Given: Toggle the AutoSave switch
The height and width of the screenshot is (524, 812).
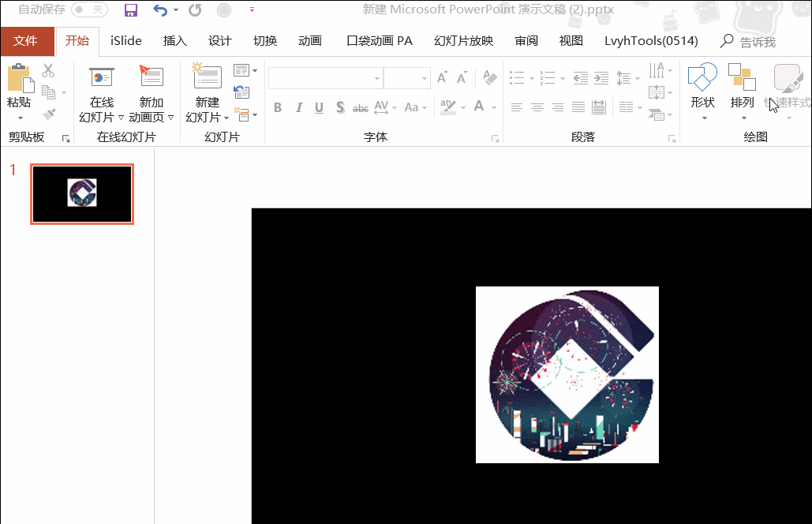Looking at the screenshot, I should click(88, 9).
